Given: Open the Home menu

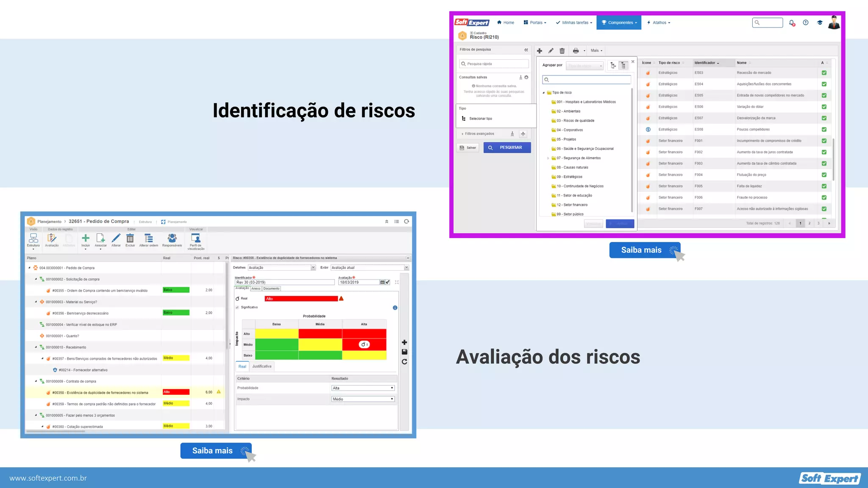Looking at the screenshot, I should [x=506, y=23].
